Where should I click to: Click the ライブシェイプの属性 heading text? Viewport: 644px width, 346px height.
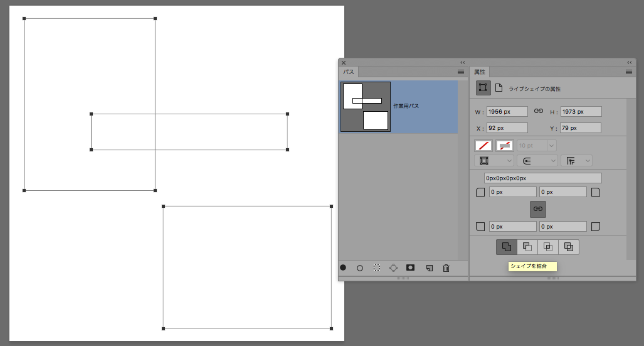pos(534,89)
